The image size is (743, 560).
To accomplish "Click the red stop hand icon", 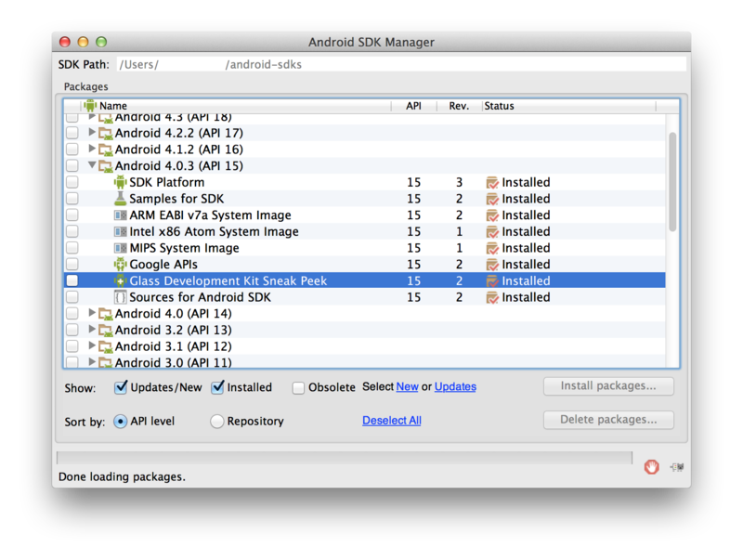I will click(652, 466).
